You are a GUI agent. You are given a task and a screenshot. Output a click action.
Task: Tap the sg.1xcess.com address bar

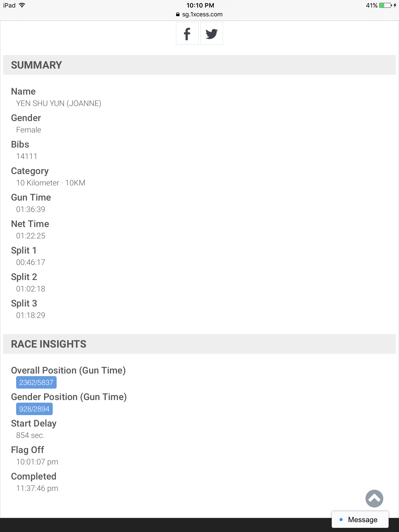point(202,14)
